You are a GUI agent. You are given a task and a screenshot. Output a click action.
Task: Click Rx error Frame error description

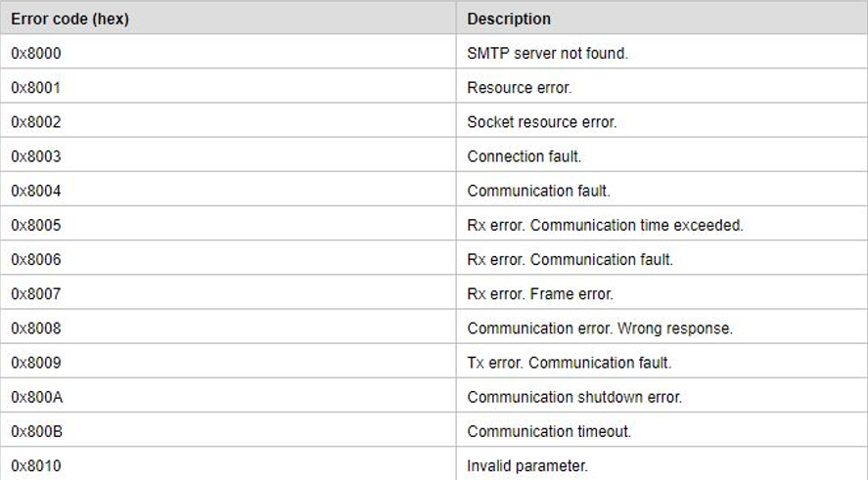540,293
